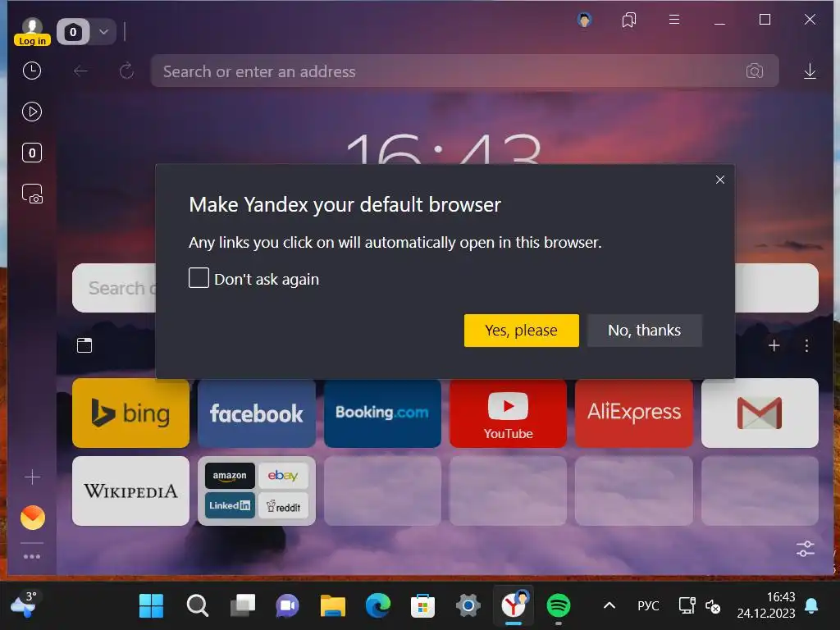The height and width of the screenshot is (630, 840).
Task: Switch the РУС input language indicator
Action: [x=648, y=606]
